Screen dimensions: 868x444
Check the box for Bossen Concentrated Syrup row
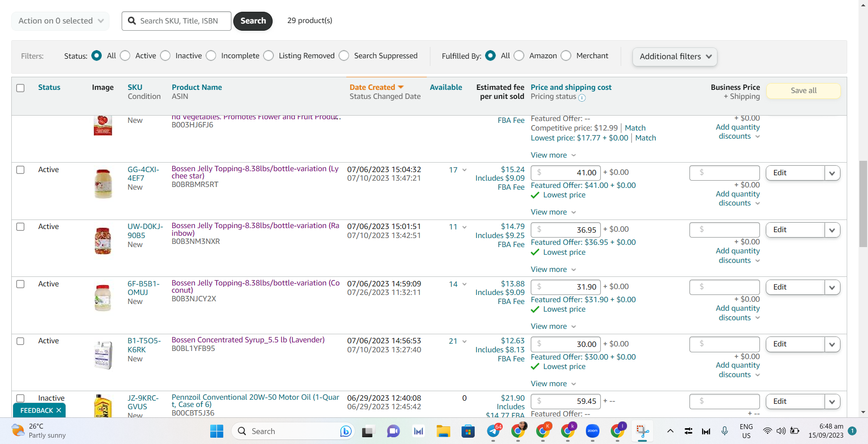(x=20, y=341)
